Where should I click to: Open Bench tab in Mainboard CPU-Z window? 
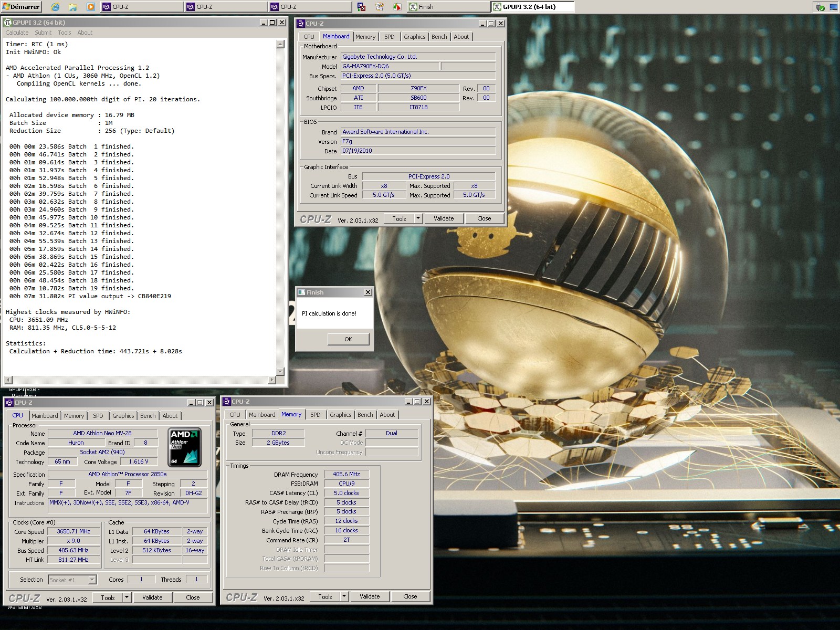439,37
